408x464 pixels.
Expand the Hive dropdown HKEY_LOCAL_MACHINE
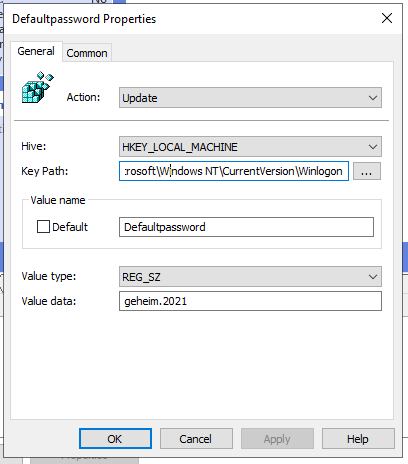click(x=250, y=147)
